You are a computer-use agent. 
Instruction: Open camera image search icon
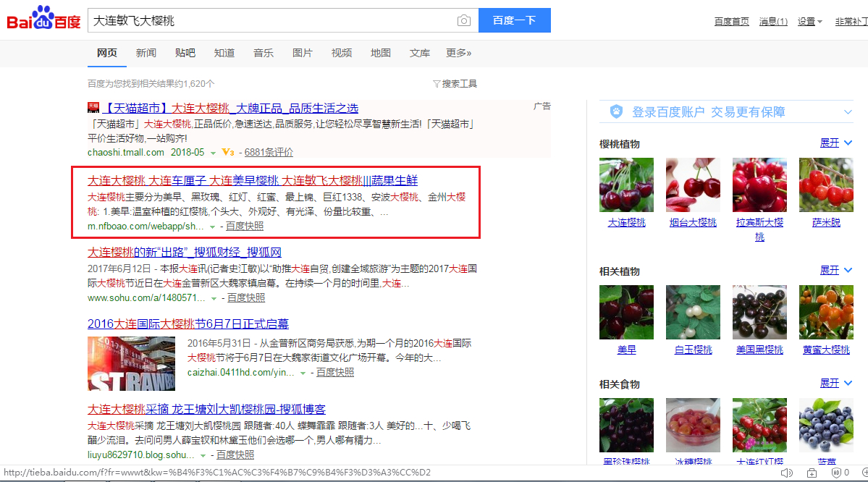click(464, 20)
